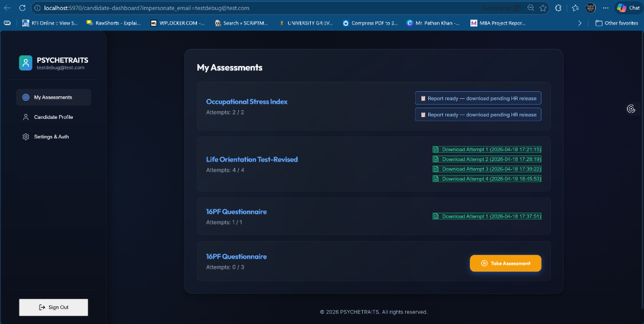The height and width of the screenshot is (324, 644).
Task: Click Attempts: 2 / 2 text
Action: (x=225, y=112)
